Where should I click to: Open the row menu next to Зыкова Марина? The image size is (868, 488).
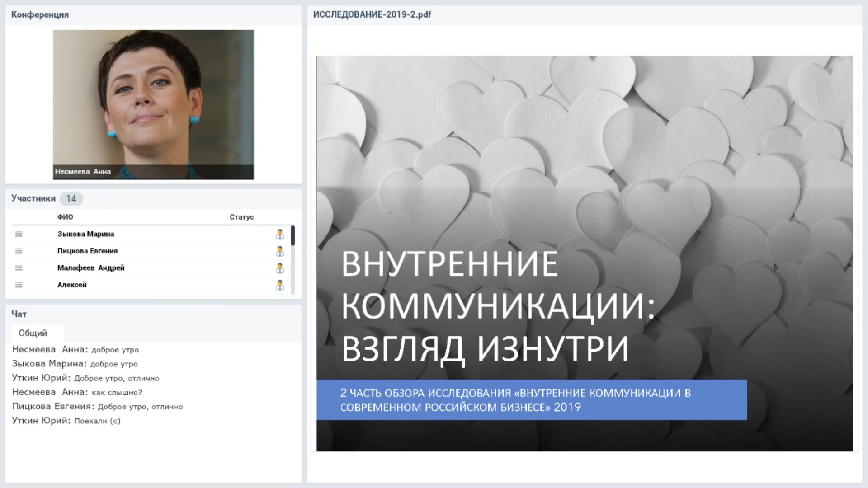pos(19,234)
